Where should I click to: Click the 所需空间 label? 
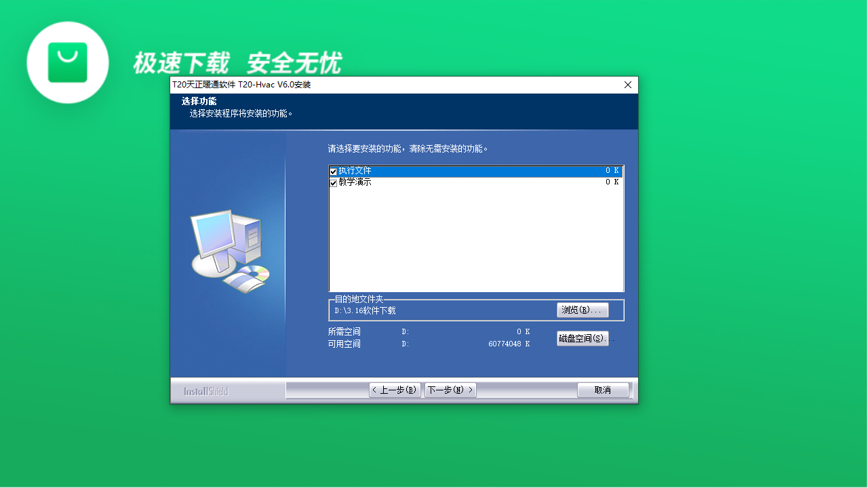(x=344, y=331)
